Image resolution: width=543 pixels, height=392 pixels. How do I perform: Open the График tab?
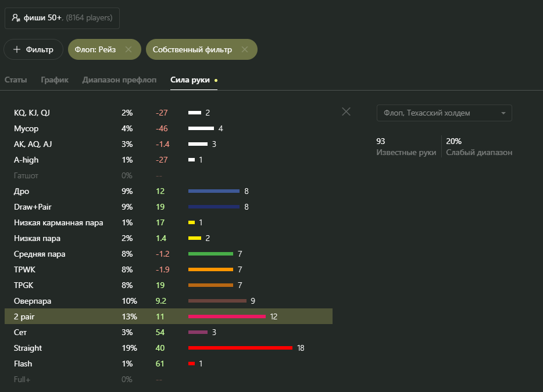tap(55, 80)
